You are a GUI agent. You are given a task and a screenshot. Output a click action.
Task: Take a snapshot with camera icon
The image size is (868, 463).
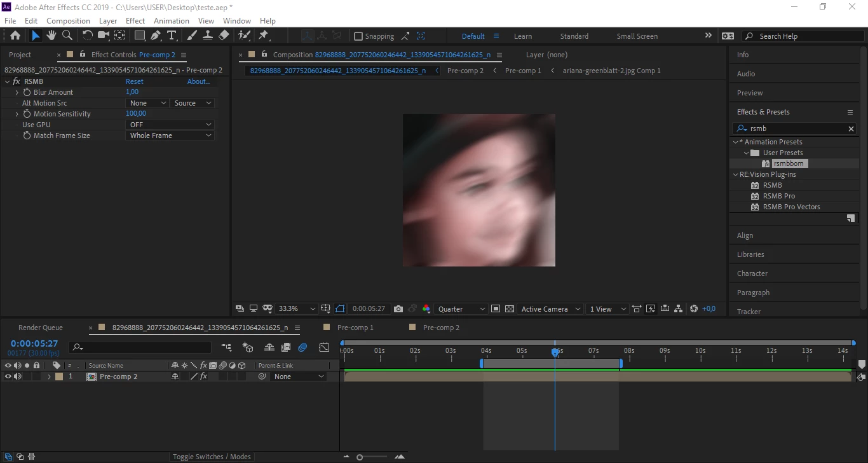398,308
